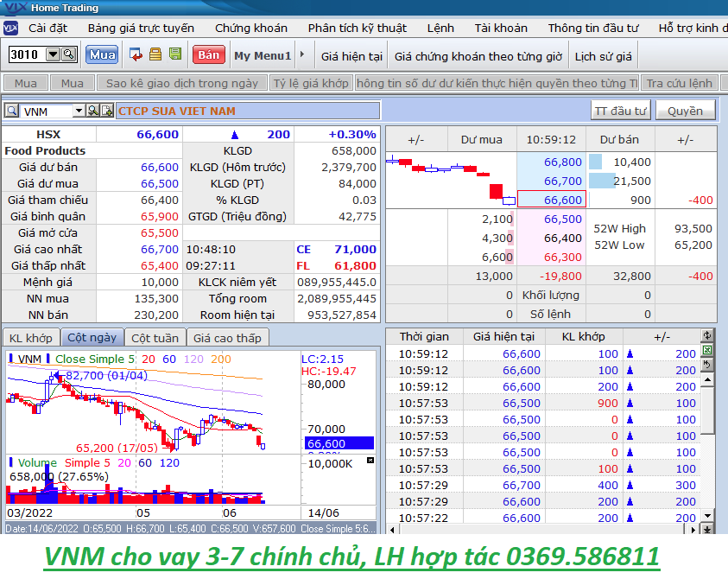Screen dimensions: 728x579
Task: Click the green floppy disk save icon
Action: pyautogui.click(x=175, y=54)
